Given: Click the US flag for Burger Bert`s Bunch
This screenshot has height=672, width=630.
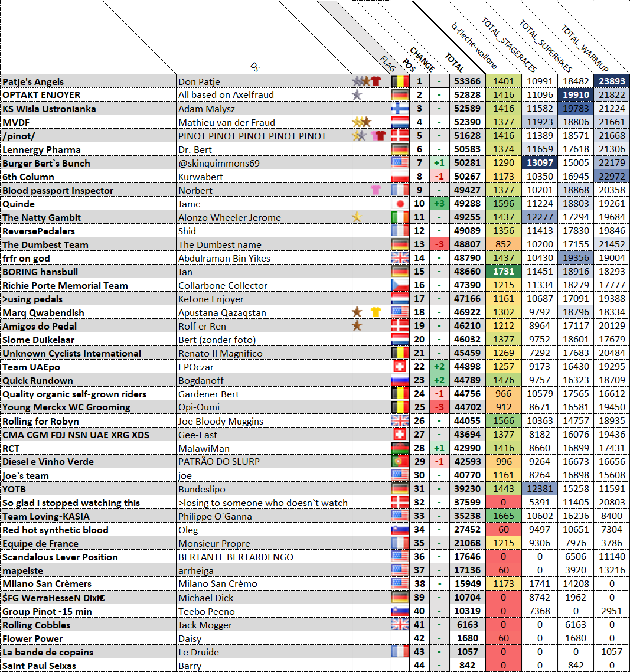Looking at the screenshot, I should pos(400,162).
